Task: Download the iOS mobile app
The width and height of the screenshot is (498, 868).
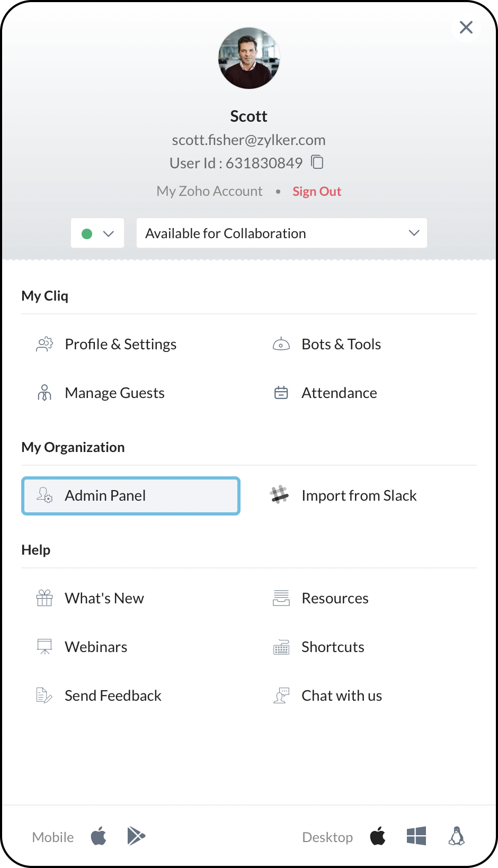Action: pos(99,837)
